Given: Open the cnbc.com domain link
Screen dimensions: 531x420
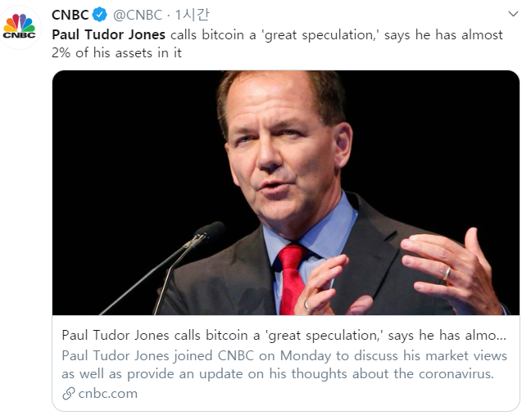Looking at the screenshot, I should tap(107, 394).
